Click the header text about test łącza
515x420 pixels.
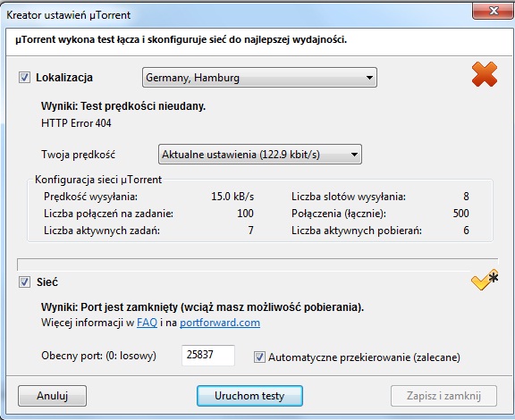[x=181, y=39]
